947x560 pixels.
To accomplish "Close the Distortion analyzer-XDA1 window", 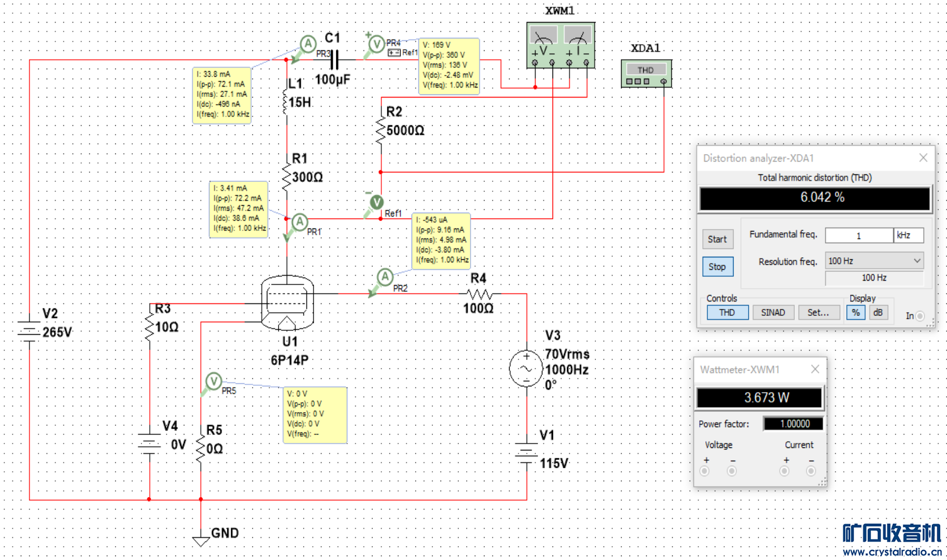I will tap(923, 158).
